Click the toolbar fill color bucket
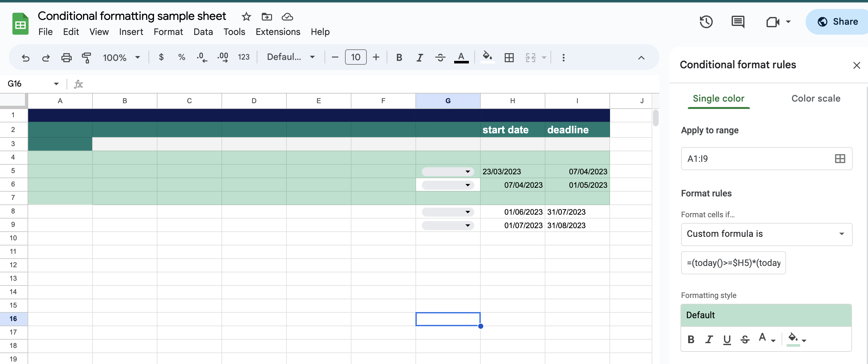The height and width of the screenshot is (364, 868). [x=487, y=57]
